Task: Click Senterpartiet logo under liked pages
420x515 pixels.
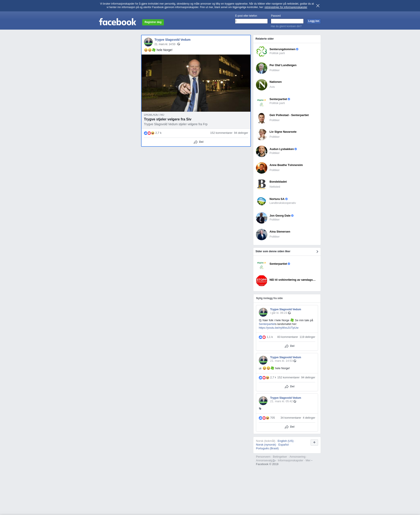Action: click(262, 265)
